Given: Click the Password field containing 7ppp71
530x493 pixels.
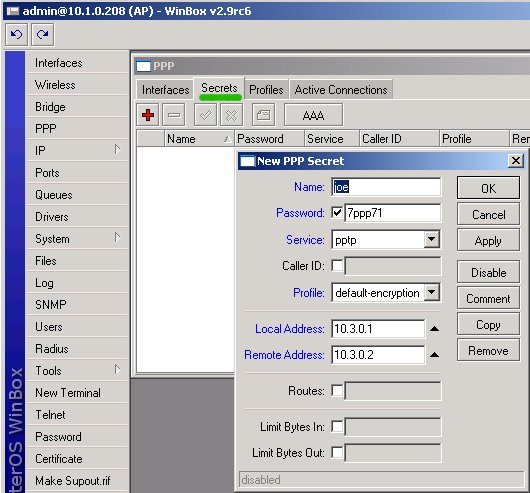Looking at the screenshot, I should pos(392,213).
